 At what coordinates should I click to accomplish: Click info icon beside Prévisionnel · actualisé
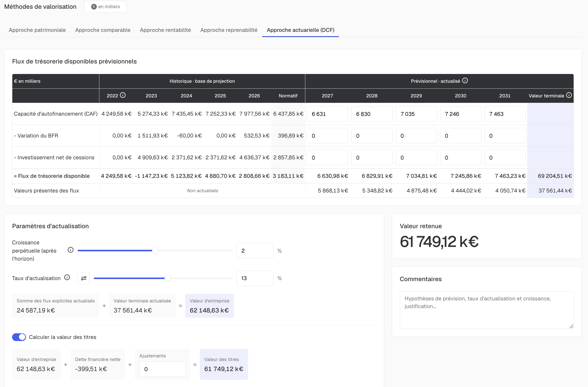click(x=465, y=81)
